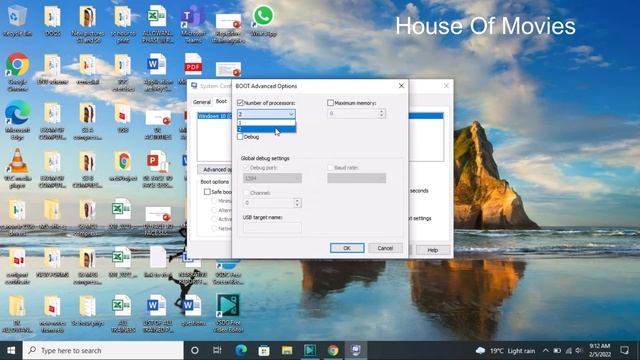Uncheck the Number of processors checkbox
This screenshot has height=360, width=640.
click(x=240, y=103)
